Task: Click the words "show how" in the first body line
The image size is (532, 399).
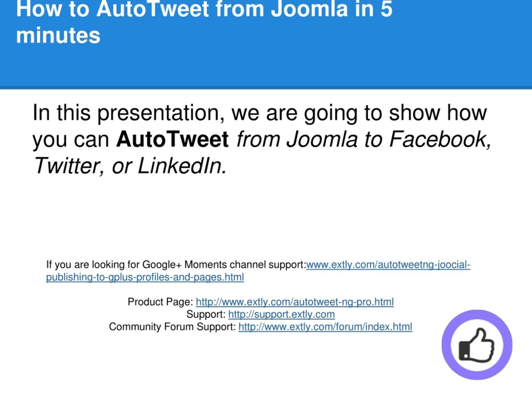Action: point(438,113)
